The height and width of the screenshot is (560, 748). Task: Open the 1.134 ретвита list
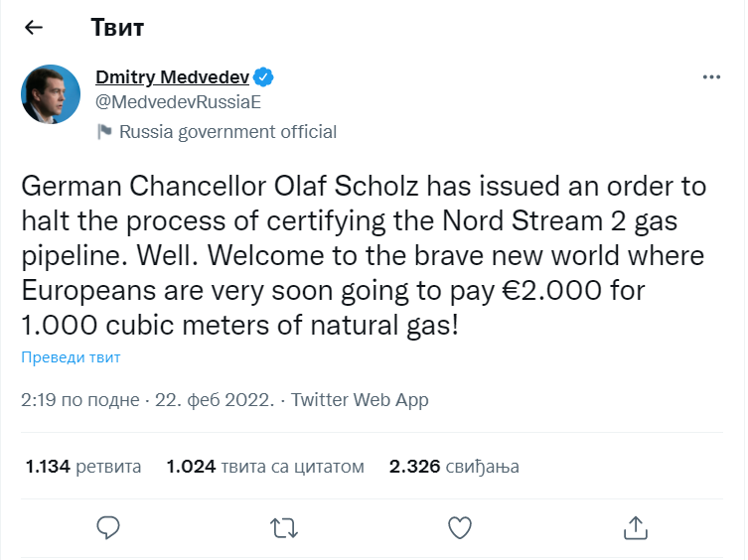point(83,466)
